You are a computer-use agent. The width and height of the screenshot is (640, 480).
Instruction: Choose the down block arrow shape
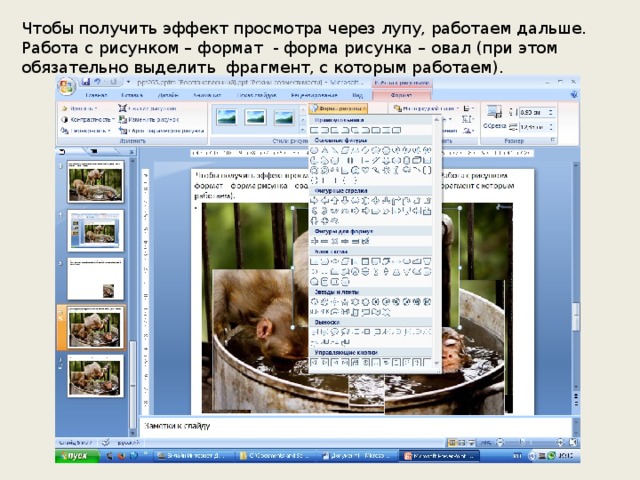[345, 201]
